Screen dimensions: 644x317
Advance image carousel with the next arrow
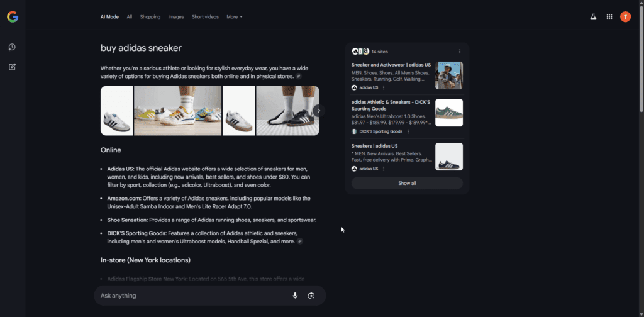pyautogui.click(x=319, y=111)
